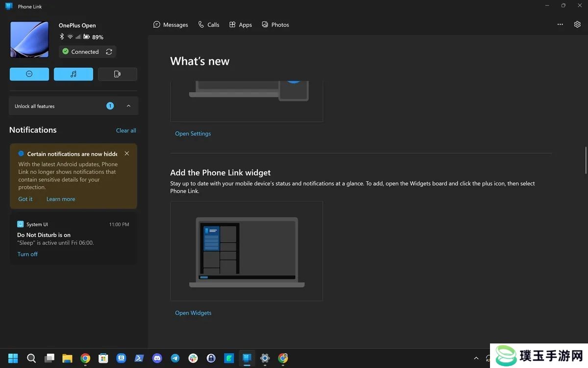Image resolution: width=588 pixels, height=368 pixels.
Task: Open the Apps tab
Action: pos(241,25)
